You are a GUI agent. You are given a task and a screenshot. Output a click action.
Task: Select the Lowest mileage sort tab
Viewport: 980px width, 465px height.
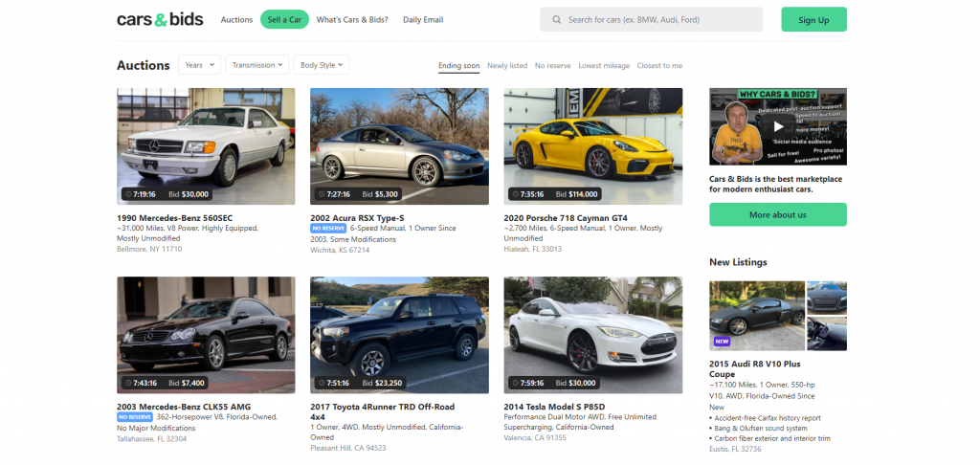click(x=604, y=66)
